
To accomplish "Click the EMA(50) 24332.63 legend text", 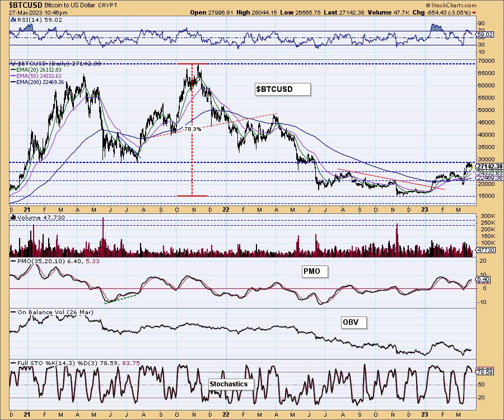I will point(39,76).
